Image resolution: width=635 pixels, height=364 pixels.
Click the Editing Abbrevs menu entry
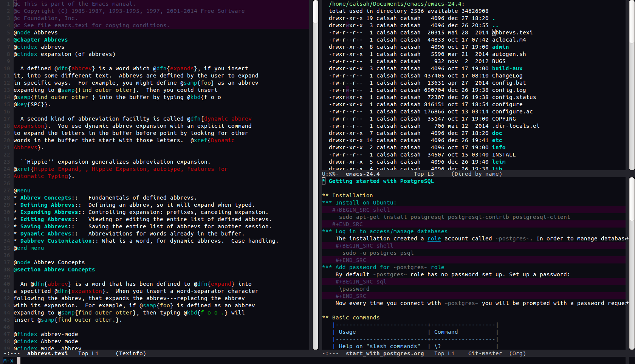[x=46, y=219]
